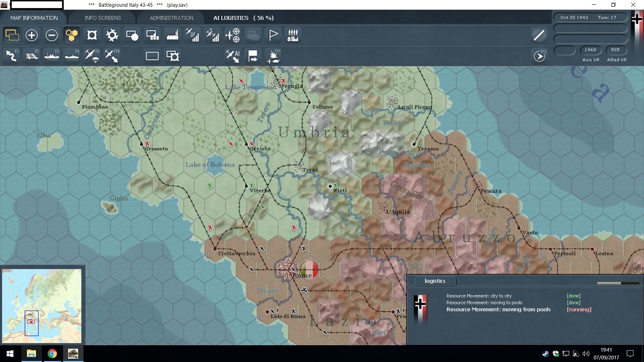Click the German flag emblem in top-right corner

click(637, 19)
